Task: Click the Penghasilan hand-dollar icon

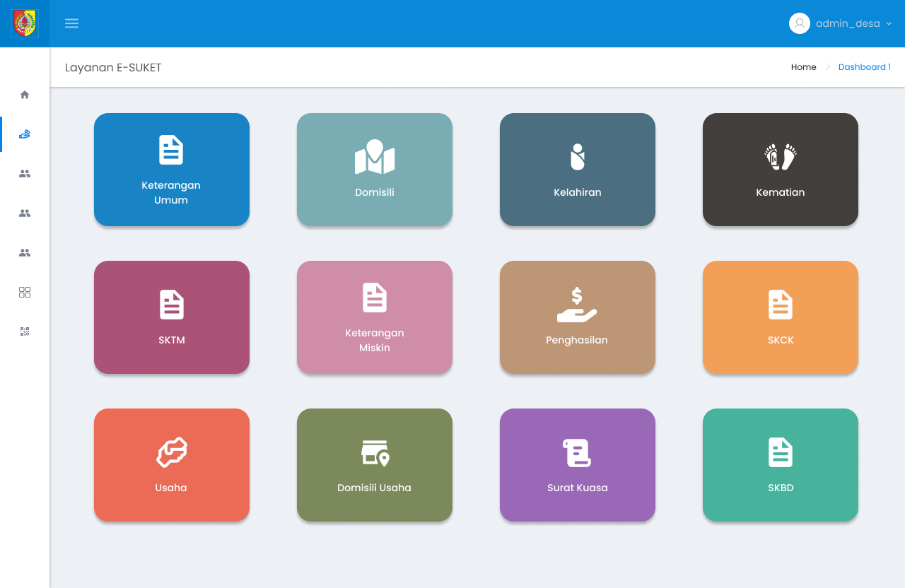Action: (x=577, y=305)
